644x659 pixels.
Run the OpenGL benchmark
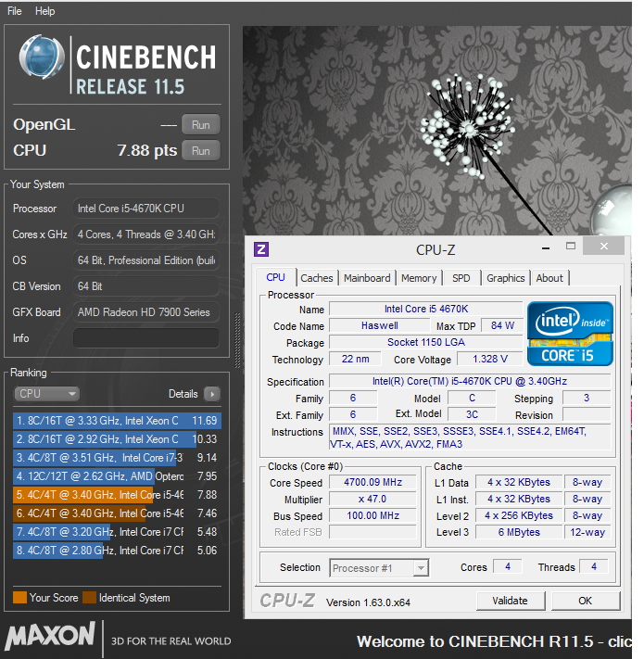point(201,125)
